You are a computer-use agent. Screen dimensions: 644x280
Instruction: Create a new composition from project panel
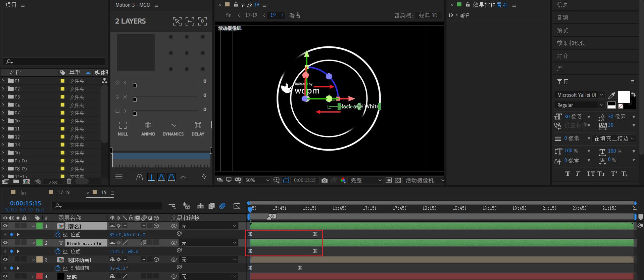pyautogui.click(x=27, y=181)
